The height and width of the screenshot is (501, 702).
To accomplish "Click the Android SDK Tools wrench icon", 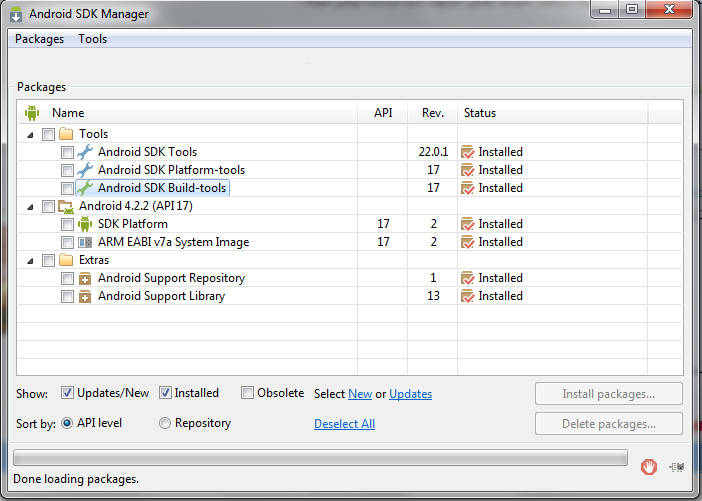I will pyautogui.click(x=85, y=152).
